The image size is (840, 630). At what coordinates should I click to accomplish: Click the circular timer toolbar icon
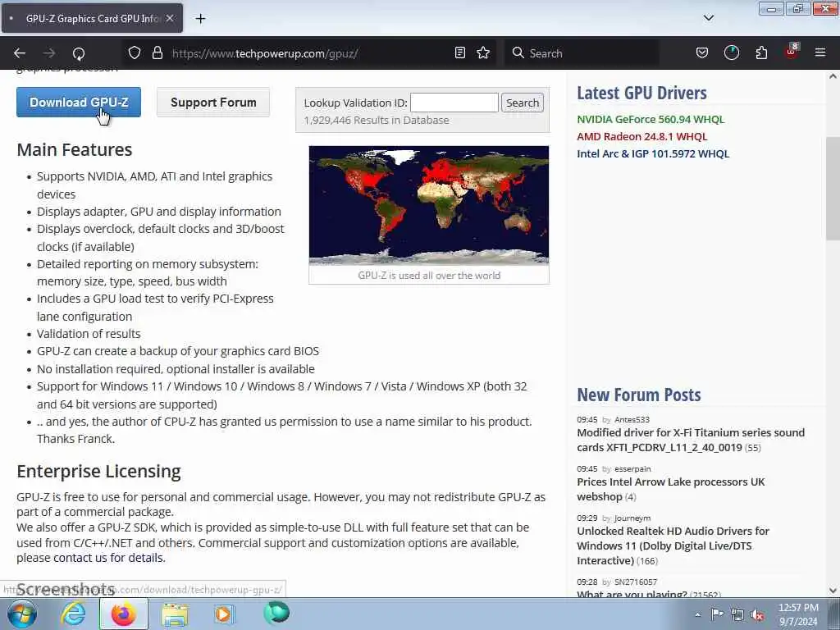click(731, 52)
